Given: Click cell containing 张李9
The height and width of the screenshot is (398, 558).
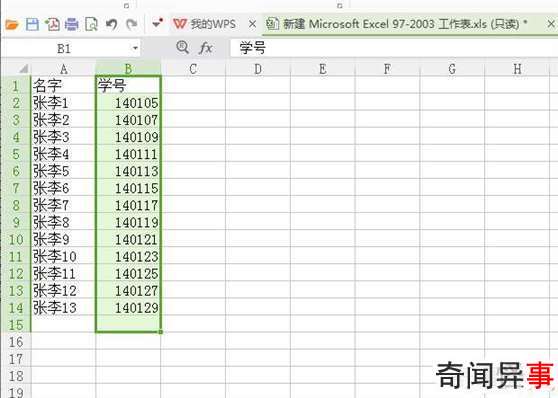Looking at the screenshot, I should pos(64,240).
